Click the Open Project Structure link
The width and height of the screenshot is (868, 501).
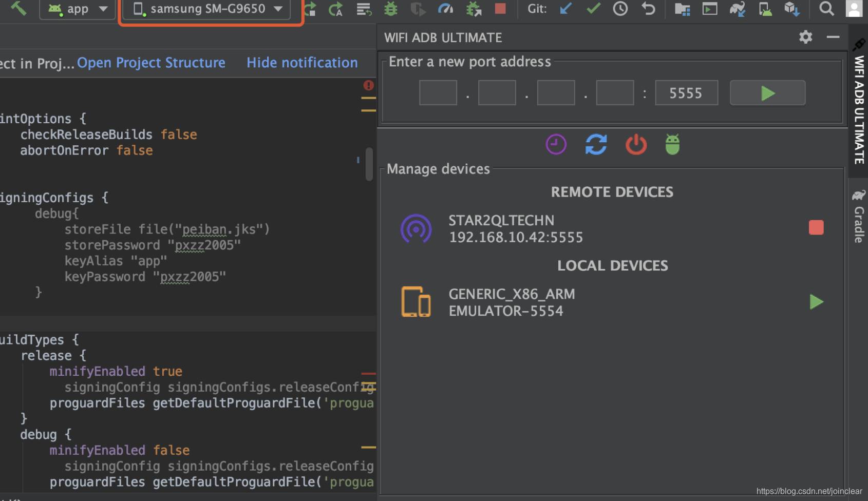coord(151,63)
